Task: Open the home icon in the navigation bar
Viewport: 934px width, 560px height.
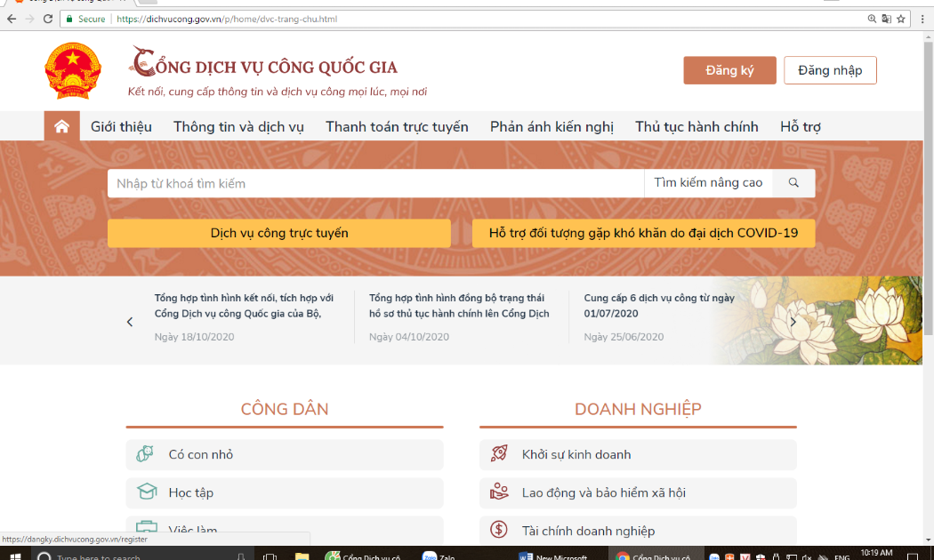Action: click(62, 126)
